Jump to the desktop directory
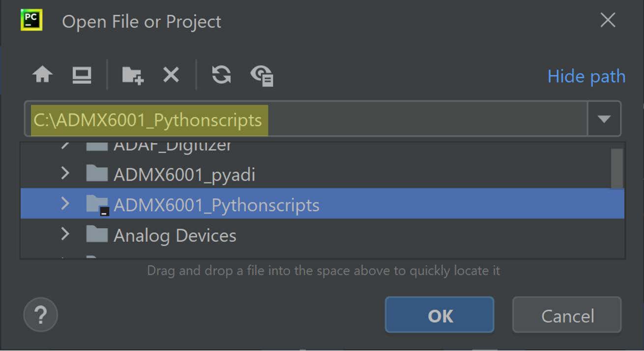 pyautogui.click(x=82, y=75)
